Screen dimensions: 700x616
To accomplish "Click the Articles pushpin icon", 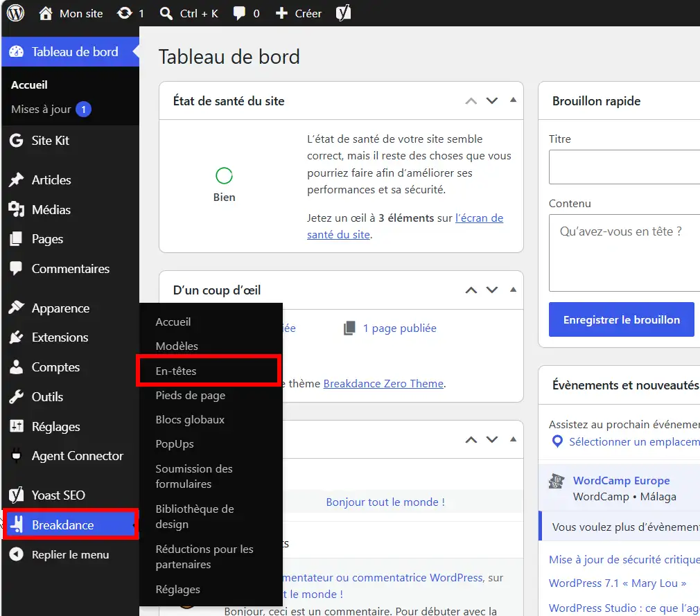I will coord(17,180).
